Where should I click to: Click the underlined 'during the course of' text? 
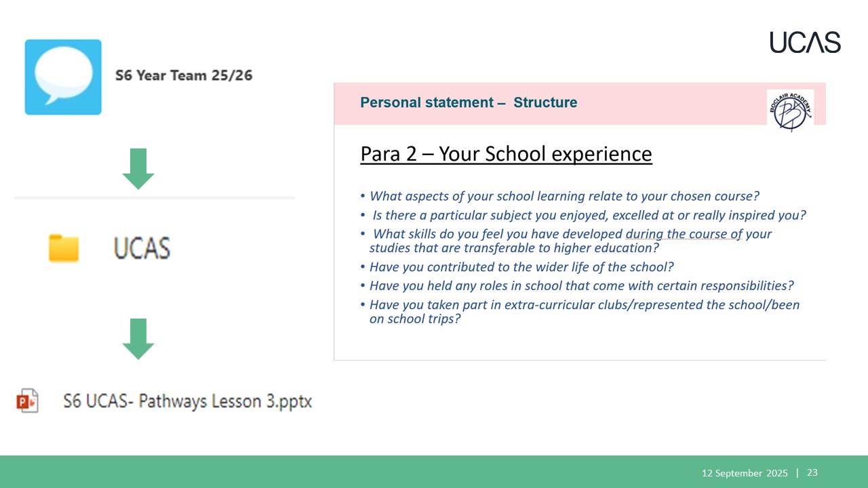coord(684,235)
